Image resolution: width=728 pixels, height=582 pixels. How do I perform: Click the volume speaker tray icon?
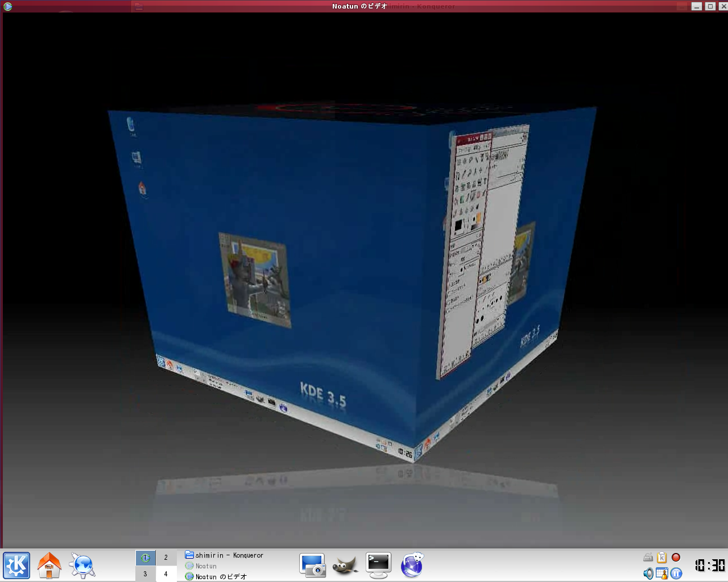pyautogui.click(x=648, y=573)
